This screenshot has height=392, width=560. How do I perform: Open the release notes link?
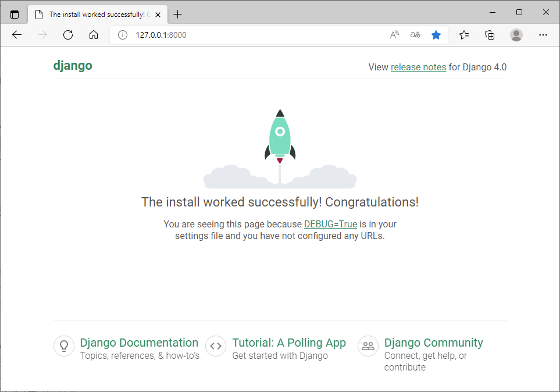418,67
